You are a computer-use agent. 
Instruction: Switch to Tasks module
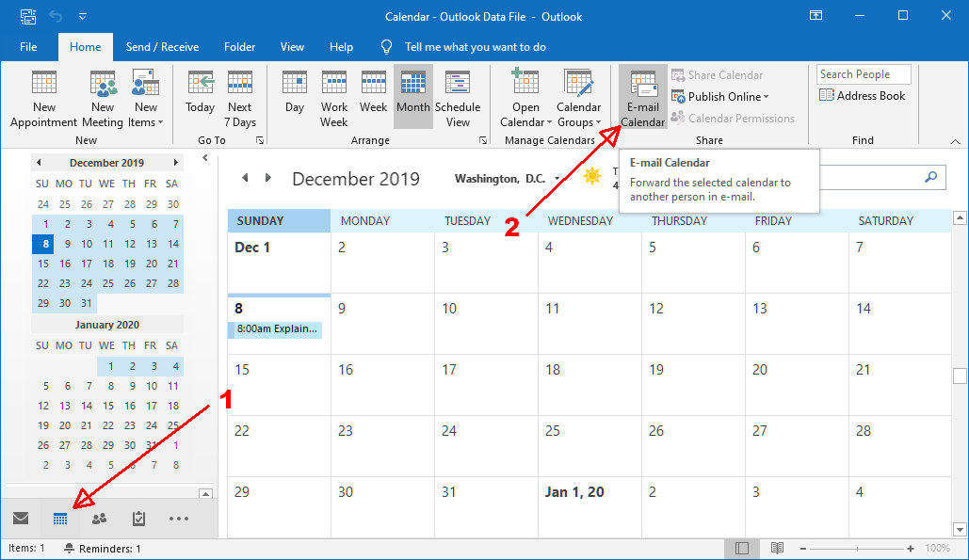pyautogui.click(x=138, y=519)
